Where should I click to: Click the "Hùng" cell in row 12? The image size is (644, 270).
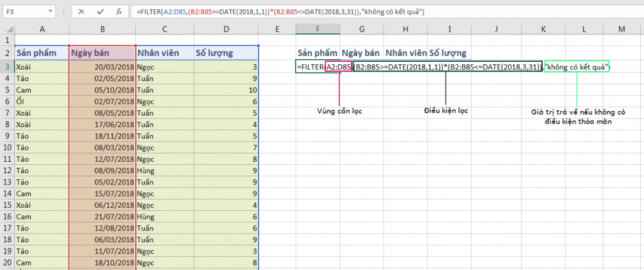[164, 170]
